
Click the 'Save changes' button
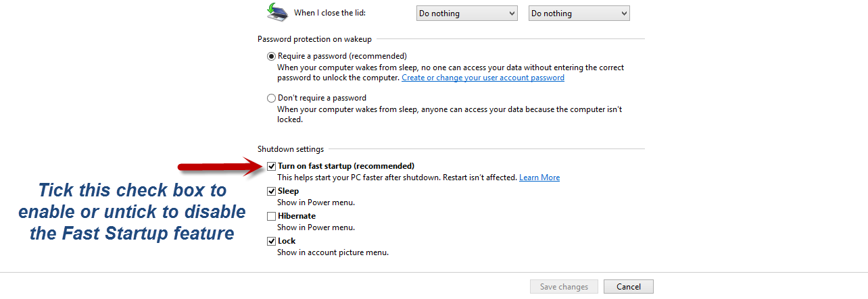564,287
